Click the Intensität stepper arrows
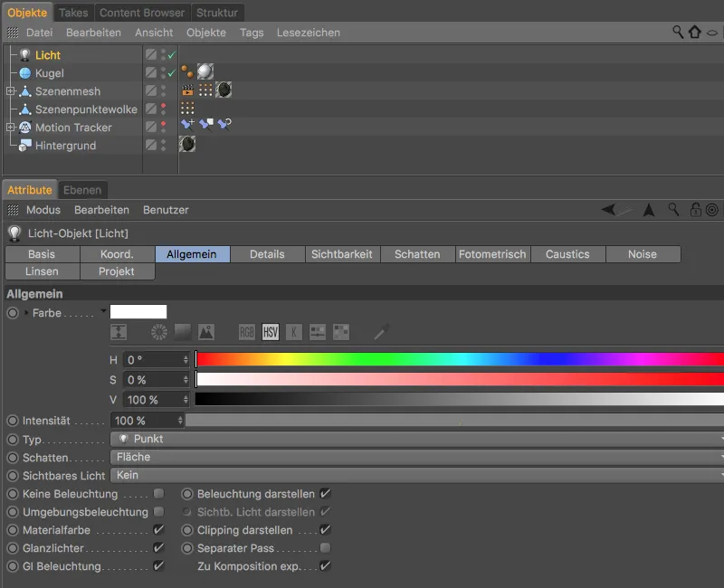Viewport: 724px width, 588px height. tap(180, 421)
